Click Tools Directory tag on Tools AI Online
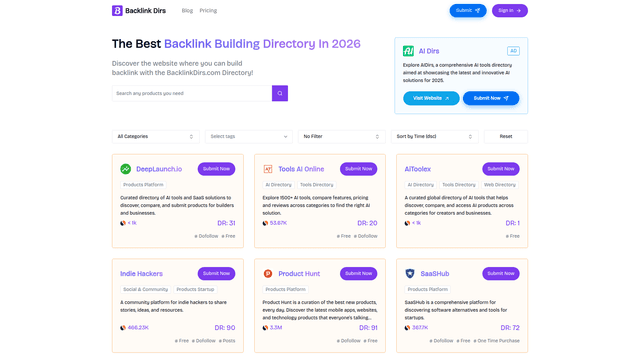This screenshot has height=360, width=640. 316,185
